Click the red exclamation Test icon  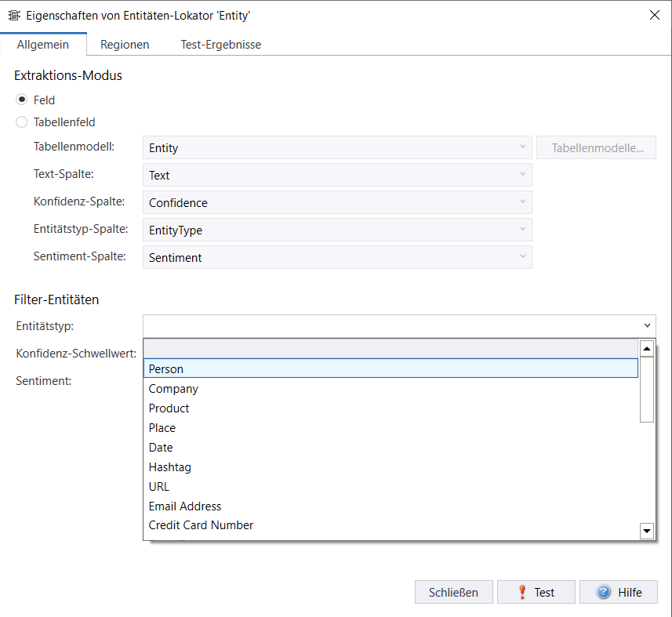click(522, 593)
